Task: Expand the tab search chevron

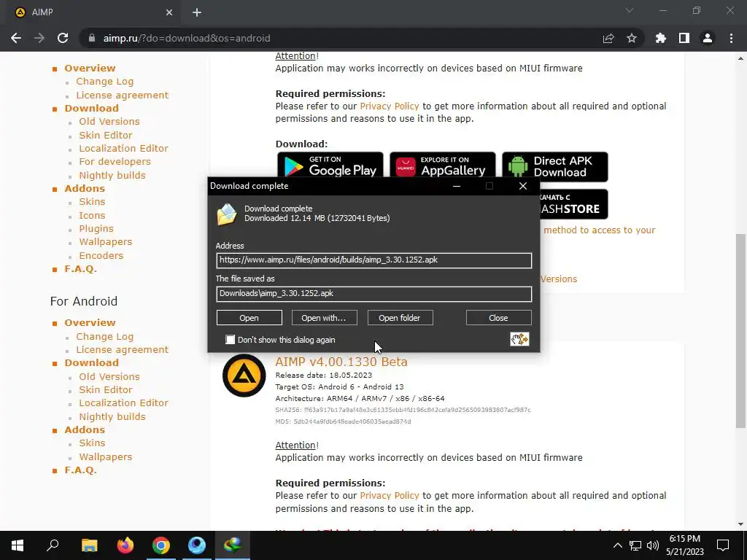Action: [x=630, y=10]
